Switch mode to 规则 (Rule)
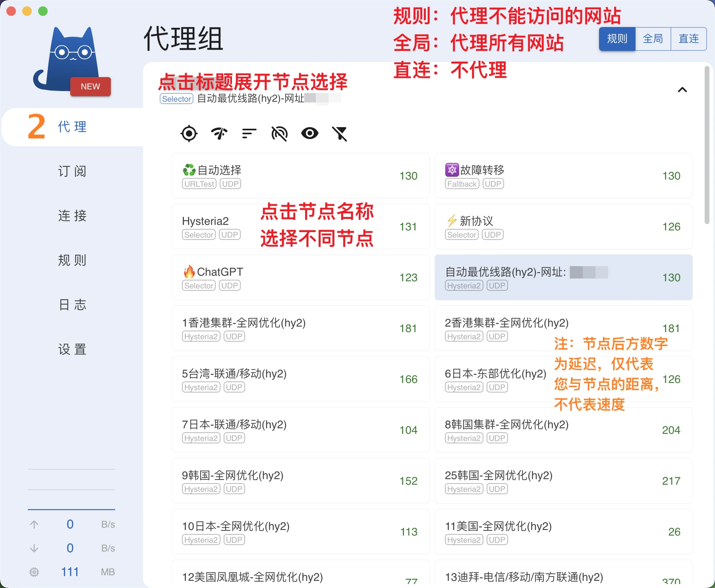 (x=617, y=39)
